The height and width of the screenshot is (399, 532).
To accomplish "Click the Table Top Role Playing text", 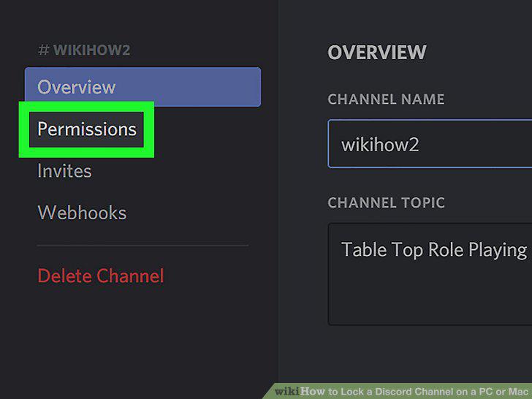I will (434, 251).
